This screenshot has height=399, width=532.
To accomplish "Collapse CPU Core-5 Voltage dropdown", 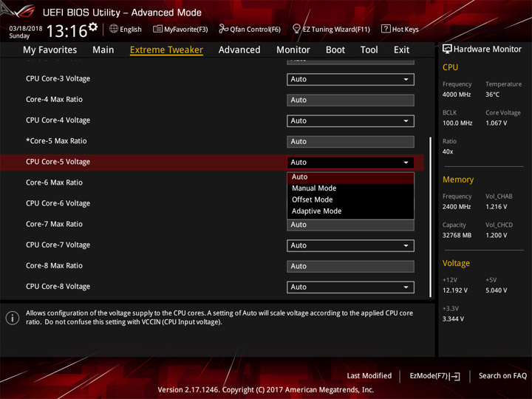I will 350,163.
